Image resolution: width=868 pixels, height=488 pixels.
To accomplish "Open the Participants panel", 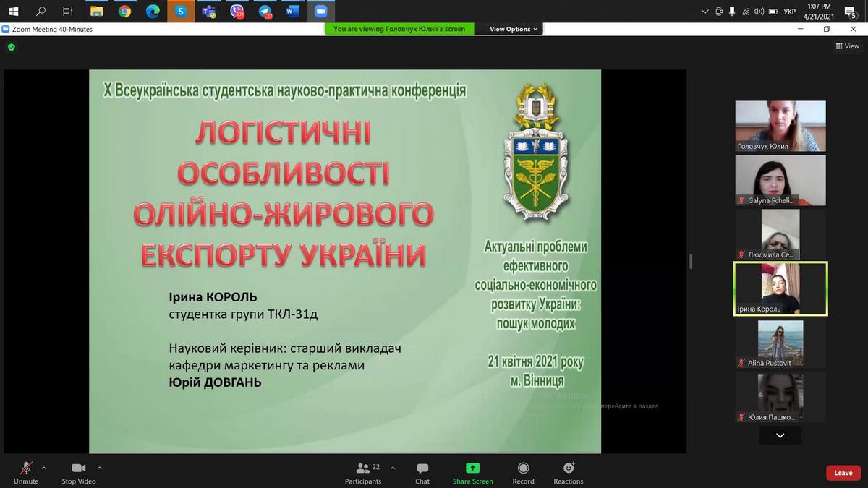I will pyautogui.click(x=362, y=473).
